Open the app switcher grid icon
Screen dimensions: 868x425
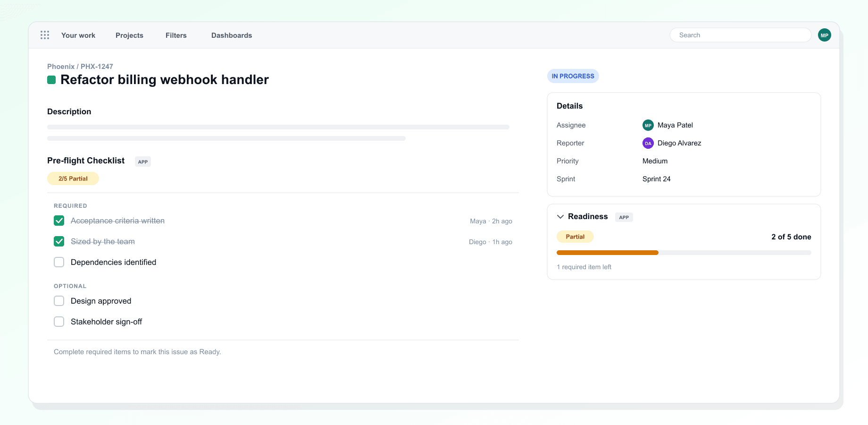tap(45, 35)
